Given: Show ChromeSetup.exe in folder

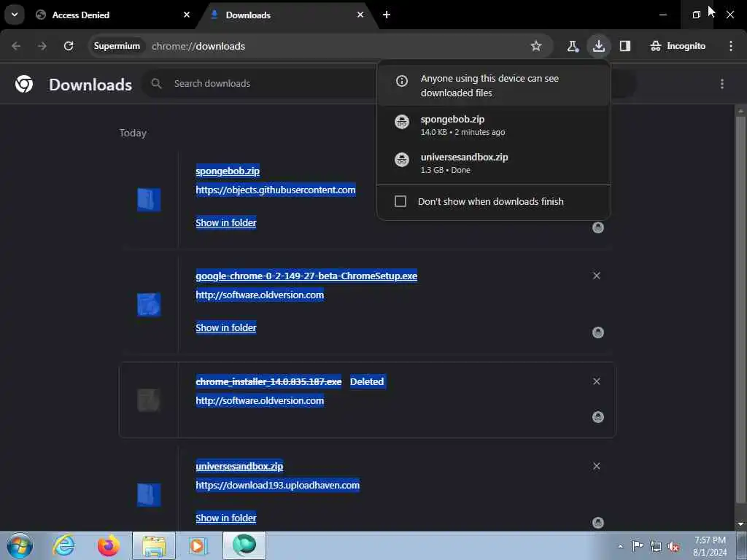Looking at the screenshot, I should [x=226, y=327].
